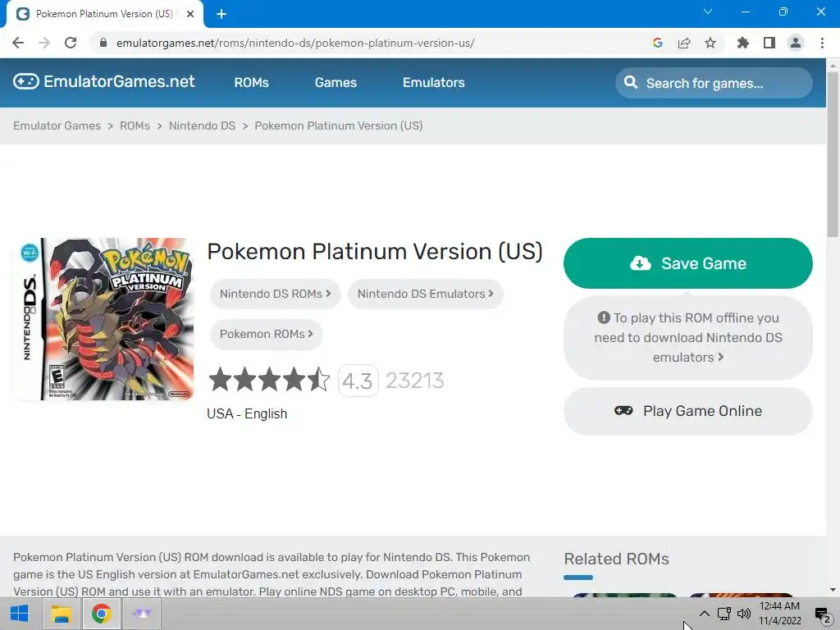Click the Chrome taskbar icon

[101, 614]
